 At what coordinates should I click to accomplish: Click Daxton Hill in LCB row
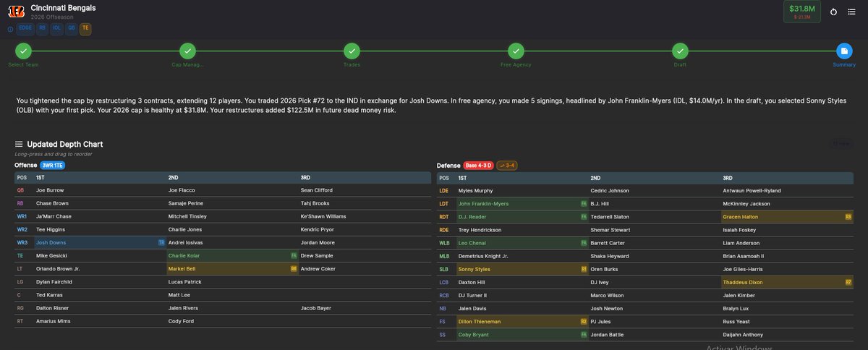coord(473,282)
